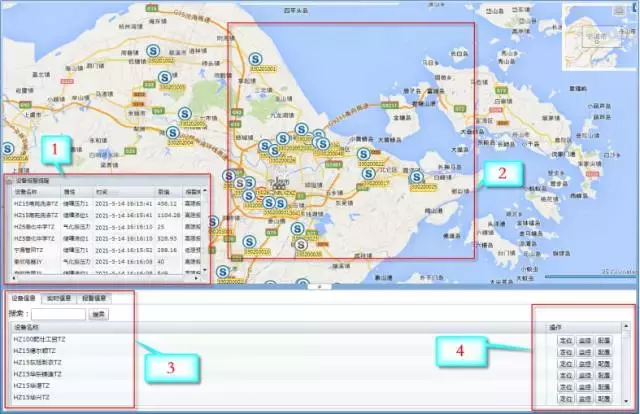The image size is (640, 414).
Task: Click the gray station marker in the south
Action: tap(299, 242)
